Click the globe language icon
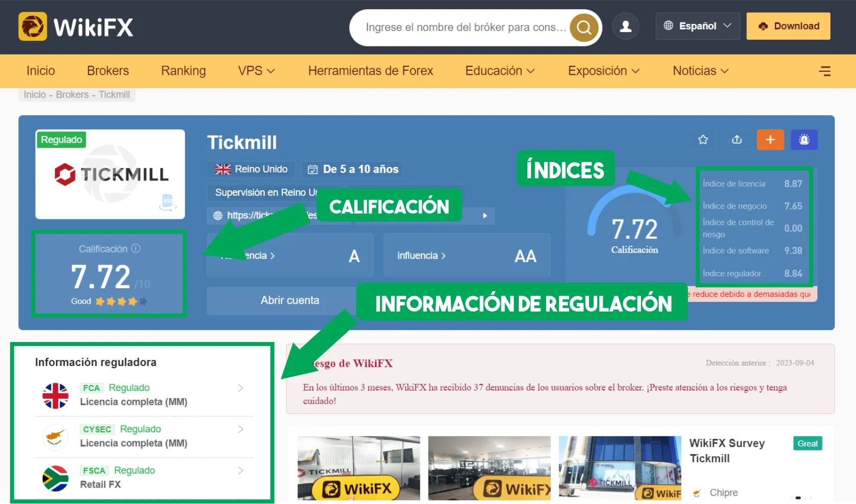 click(x=668, y=25)
